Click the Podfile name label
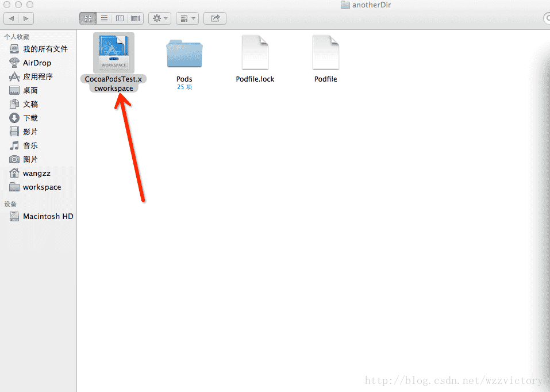 [x=325, y=79]
